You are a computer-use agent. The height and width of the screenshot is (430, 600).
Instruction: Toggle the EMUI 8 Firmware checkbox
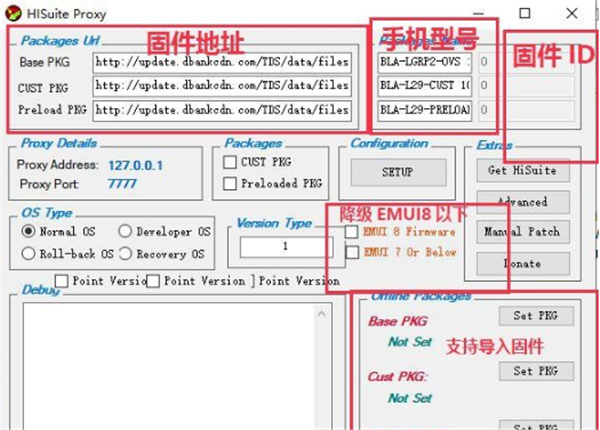coord(351,232)
